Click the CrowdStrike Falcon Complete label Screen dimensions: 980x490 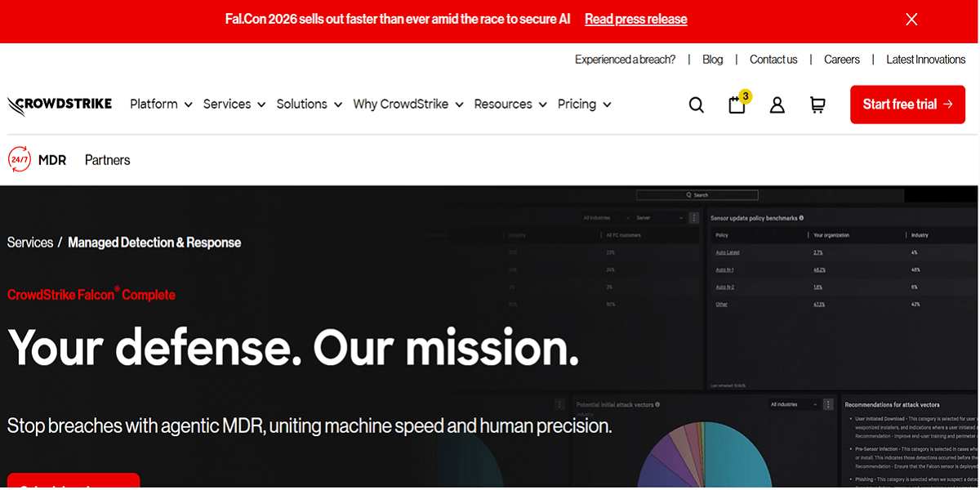[x=91, y=294]
